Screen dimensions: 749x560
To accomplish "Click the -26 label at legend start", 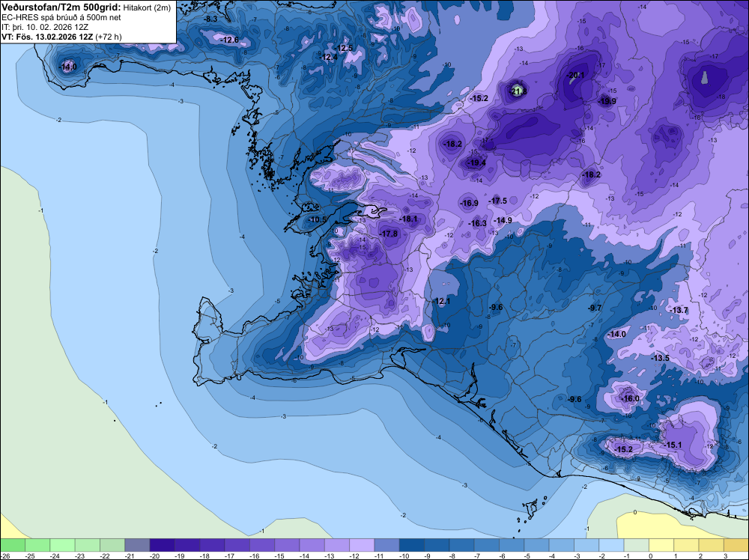I will tap(4, 556).
